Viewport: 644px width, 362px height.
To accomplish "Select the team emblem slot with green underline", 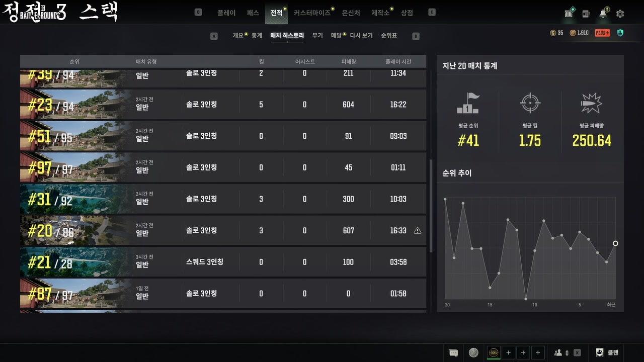I will point(494,353).
